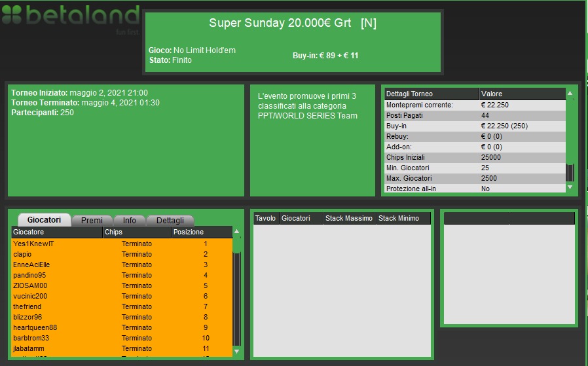Select player vucinic200
The height and width of the screenshot is (366, 588).
(x=122, y=296)
